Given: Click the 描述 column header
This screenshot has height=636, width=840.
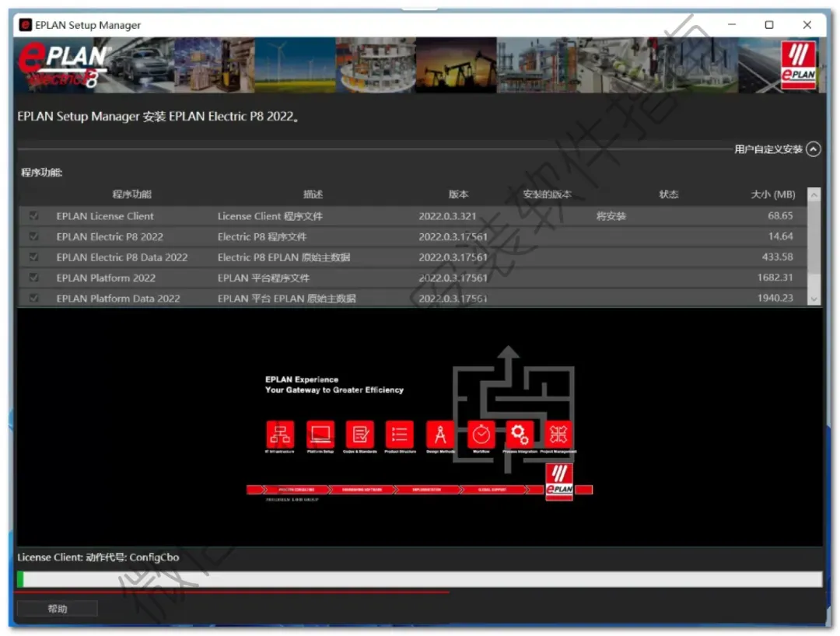Looking at the screenshot, I should point(313,194).
